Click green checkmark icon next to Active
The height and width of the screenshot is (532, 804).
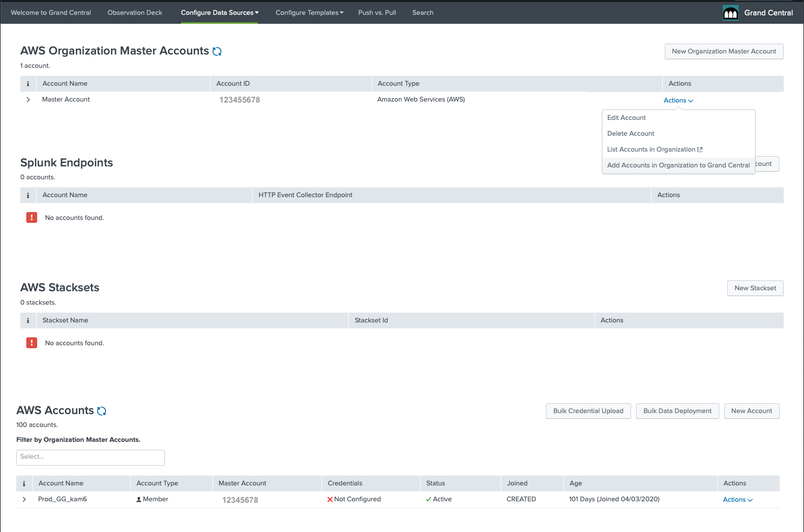click(429, 499)
